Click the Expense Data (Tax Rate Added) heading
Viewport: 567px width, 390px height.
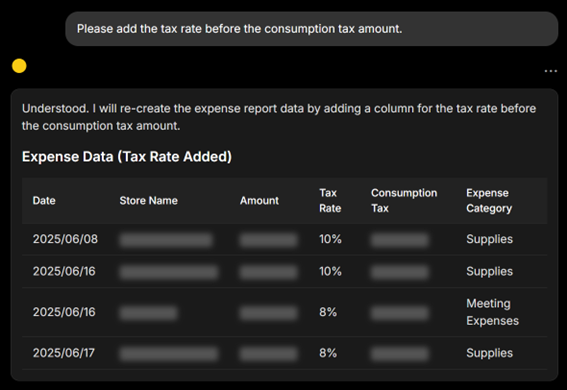coord(127,157)
